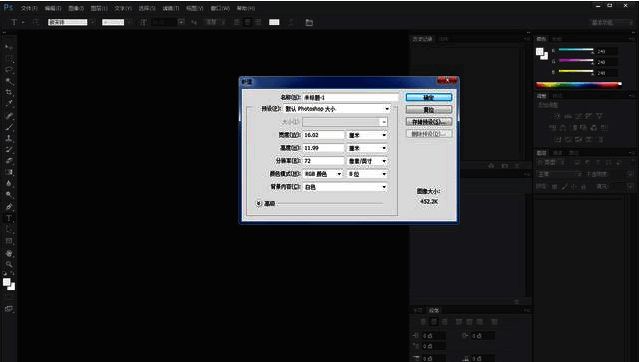Click the 名称 name input field
This screenshot has height=362, width=640.
pyautogui.click(x=350, y=97)
